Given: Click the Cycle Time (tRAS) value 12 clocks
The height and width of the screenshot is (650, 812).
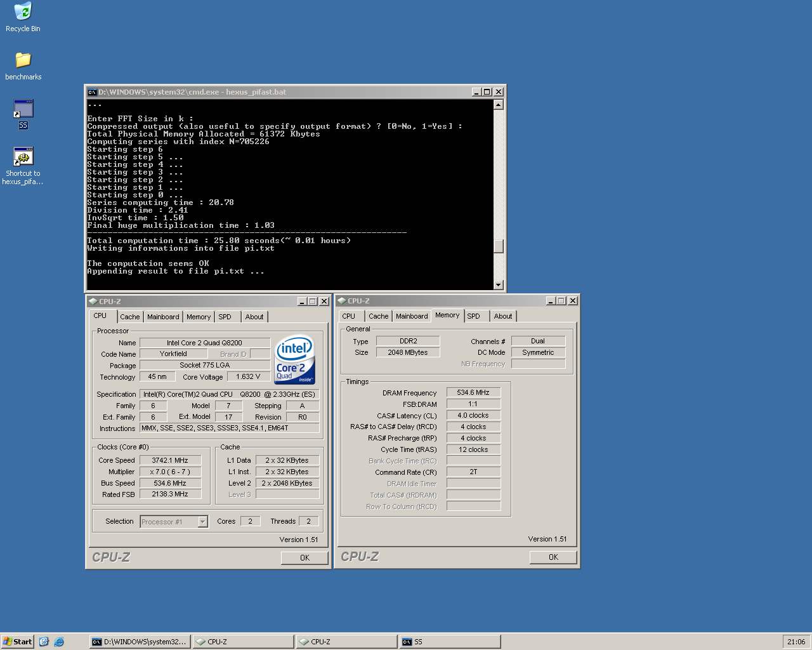Looking at the screenshot, I should (473, 449).
